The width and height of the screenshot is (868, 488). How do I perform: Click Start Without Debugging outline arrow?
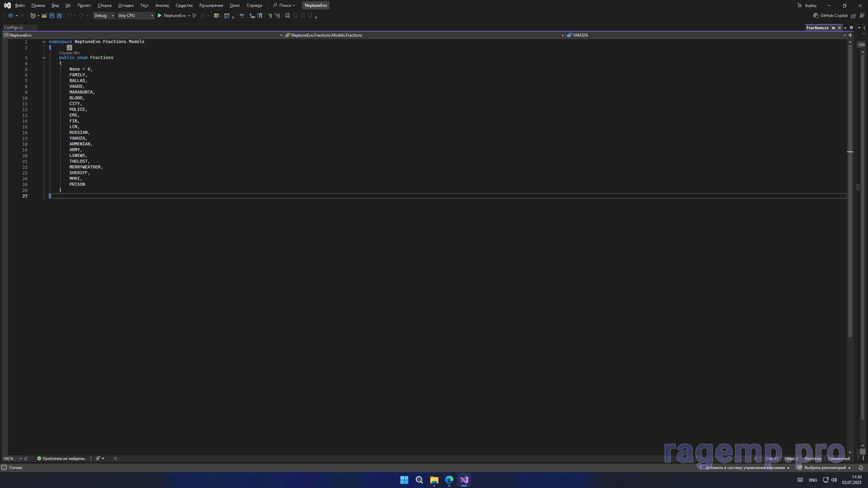coord(194,16)
